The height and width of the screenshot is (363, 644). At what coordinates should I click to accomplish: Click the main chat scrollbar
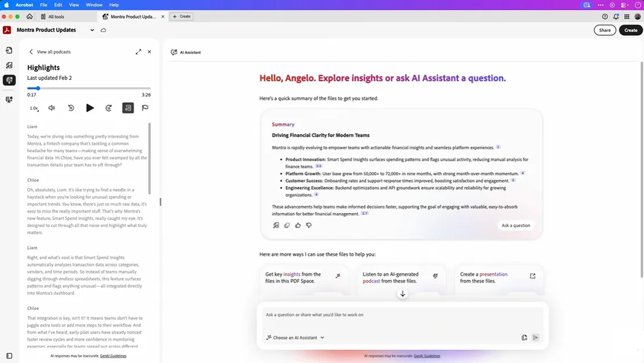(642, 169)
